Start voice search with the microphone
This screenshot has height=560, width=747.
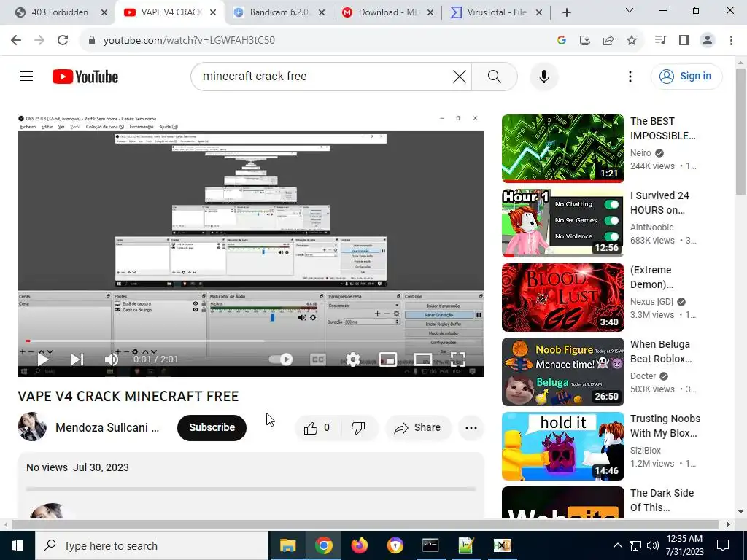[x=544, y=76]
